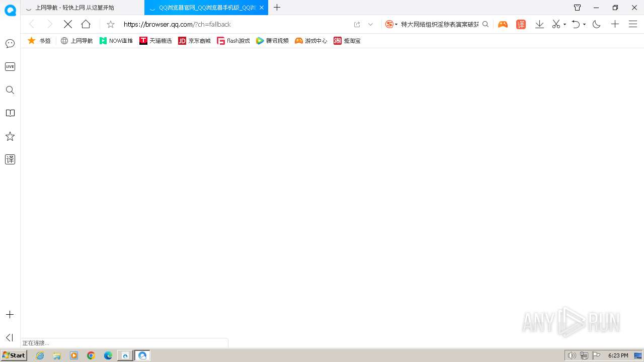Open the flash游戏 bookmark
Screen dimensions: 644x362
coord(233,41)
